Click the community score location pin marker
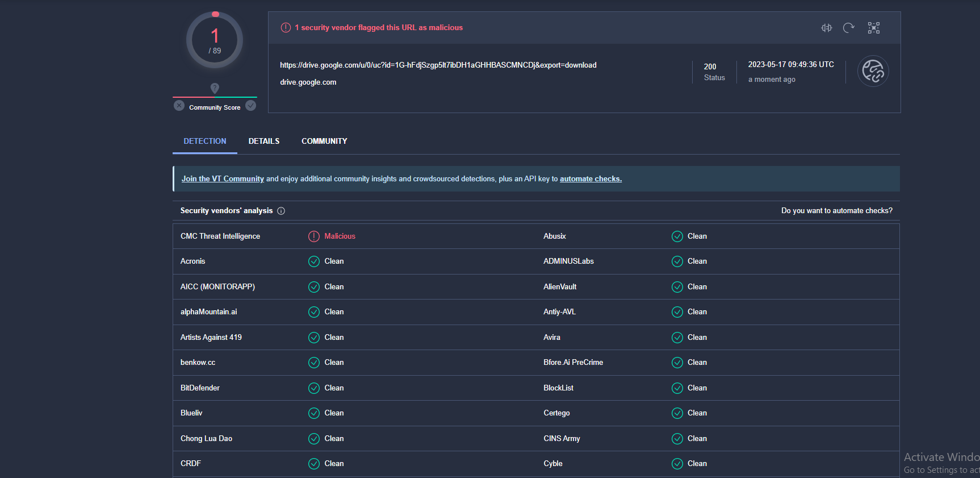The image size is (980, 478). pos(215,88)
